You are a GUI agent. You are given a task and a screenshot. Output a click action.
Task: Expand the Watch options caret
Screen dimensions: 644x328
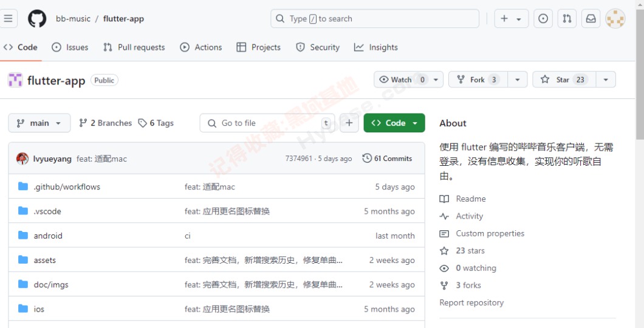436,80
